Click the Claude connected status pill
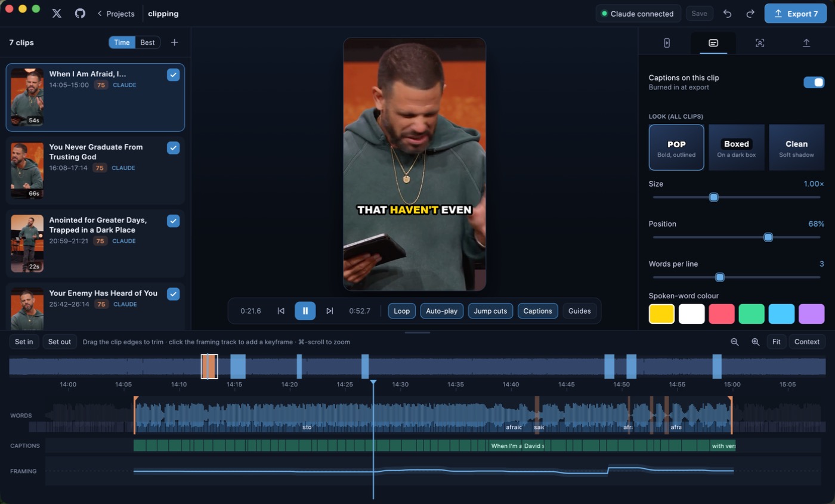Screen dimensions: 835x504 (x=638, y=13)
